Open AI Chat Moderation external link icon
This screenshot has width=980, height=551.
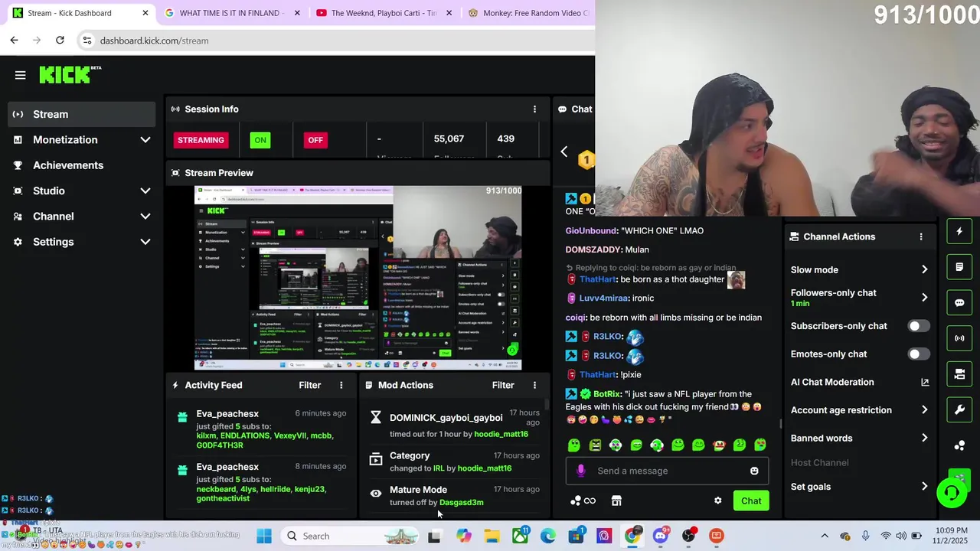click(925, 382)
